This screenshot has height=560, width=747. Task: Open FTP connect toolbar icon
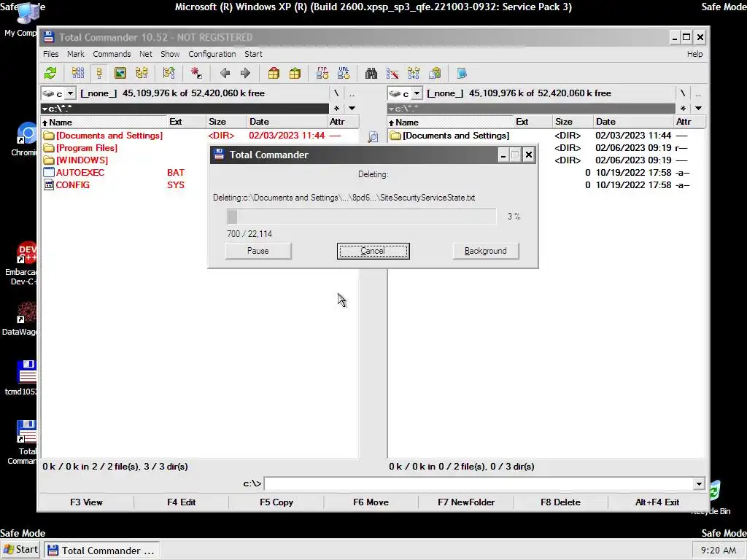[322, 74]
